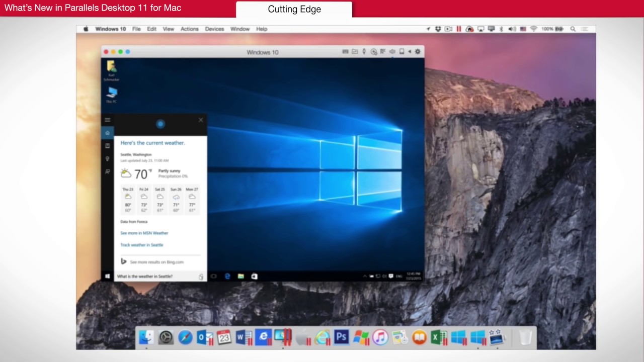Open Dropbox menu bar icon
Viewport: 644px width, 362px height.
(x=439, y=29)
